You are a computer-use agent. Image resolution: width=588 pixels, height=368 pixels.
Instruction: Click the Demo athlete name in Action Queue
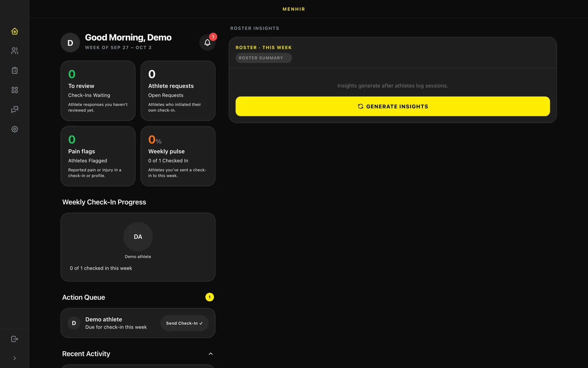pos(104,319)
